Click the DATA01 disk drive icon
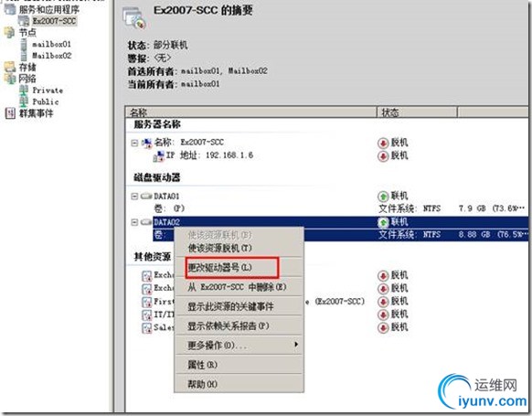Viewport: 532px width, 416px height. tap(146, 196)
